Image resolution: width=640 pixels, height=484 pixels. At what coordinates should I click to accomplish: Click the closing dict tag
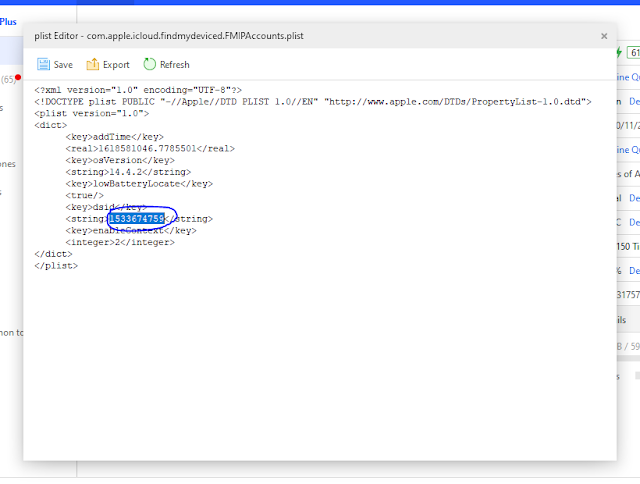53,254
